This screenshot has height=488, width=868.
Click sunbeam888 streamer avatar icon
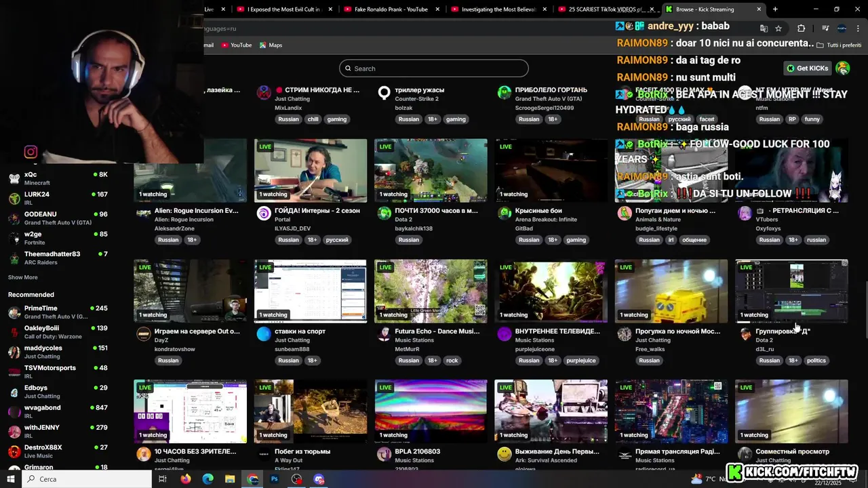pos(264,334)
